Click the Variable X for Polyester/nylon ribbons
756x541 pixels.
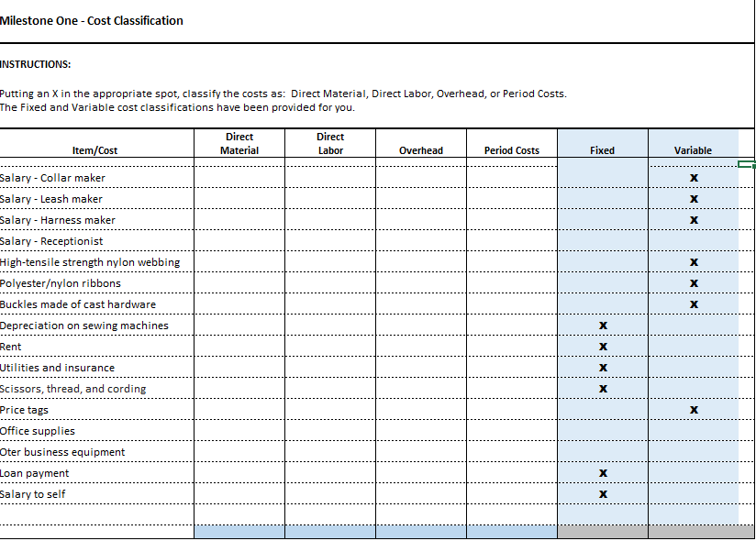point(694,283)
